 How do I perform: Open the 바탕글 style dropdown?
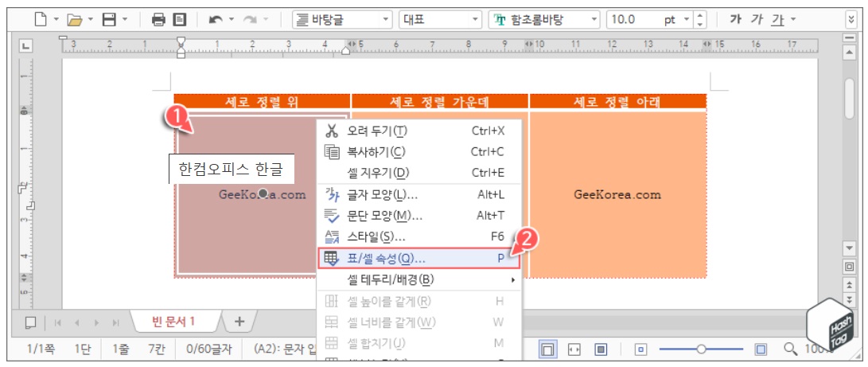coord(386,20)
